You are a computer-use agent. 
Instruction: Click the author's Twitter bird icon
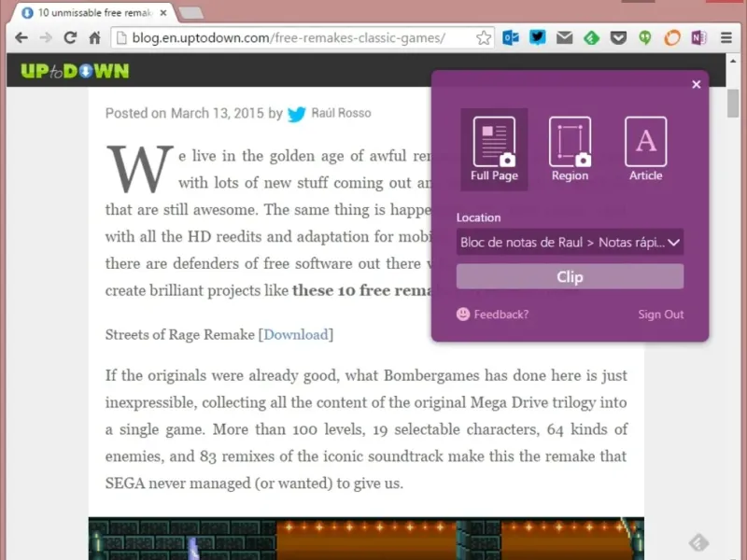pos(296,114)
